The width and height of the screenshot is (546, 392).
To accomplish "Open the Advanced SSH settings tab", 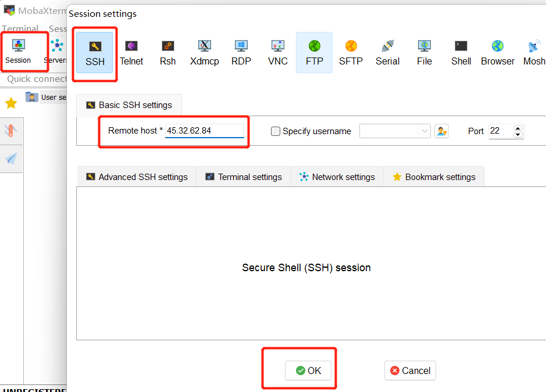I will [x=137, y=177].
